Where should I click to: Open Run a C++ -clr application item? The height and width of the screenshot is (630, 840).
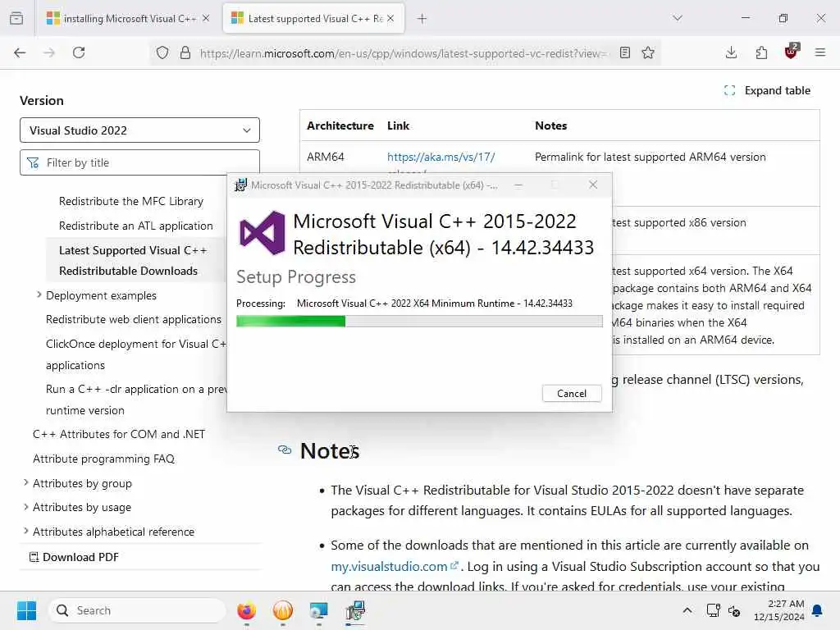pyautogui.click(x=136, y=399)
